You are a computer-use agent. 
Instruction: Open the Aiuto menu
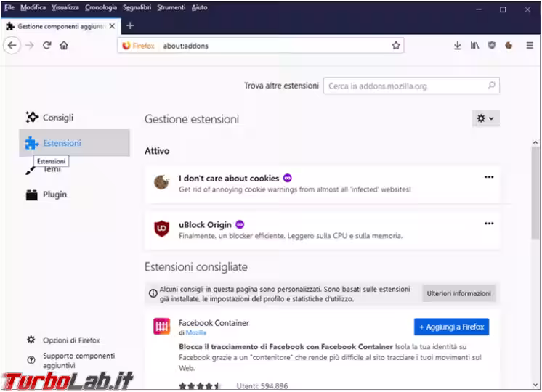coord(200,7)
